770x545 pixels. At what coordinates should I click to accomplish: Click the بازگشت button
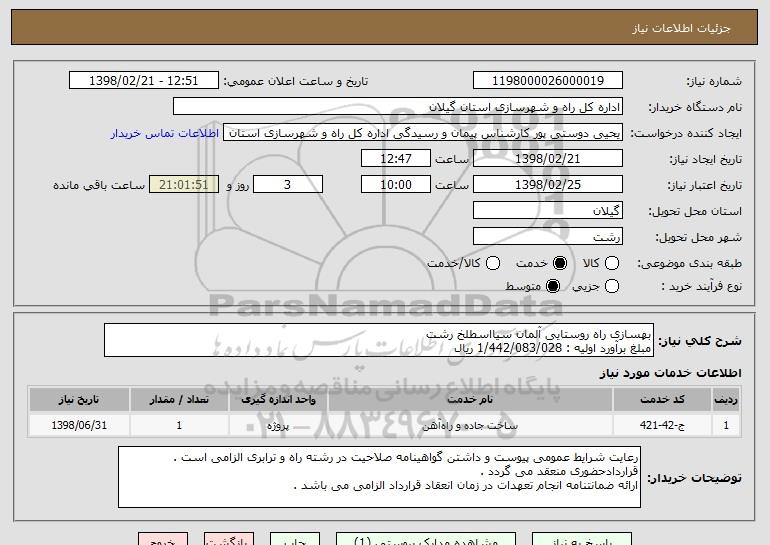pos(229,539)
